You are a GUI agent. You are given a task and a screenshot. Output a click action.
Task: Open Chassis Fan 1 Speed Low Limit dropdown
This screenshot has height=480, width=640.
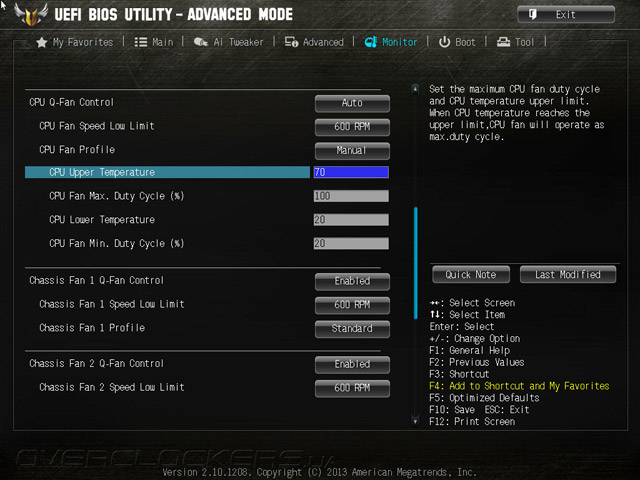pyautogui.click(x=352, y=305)
